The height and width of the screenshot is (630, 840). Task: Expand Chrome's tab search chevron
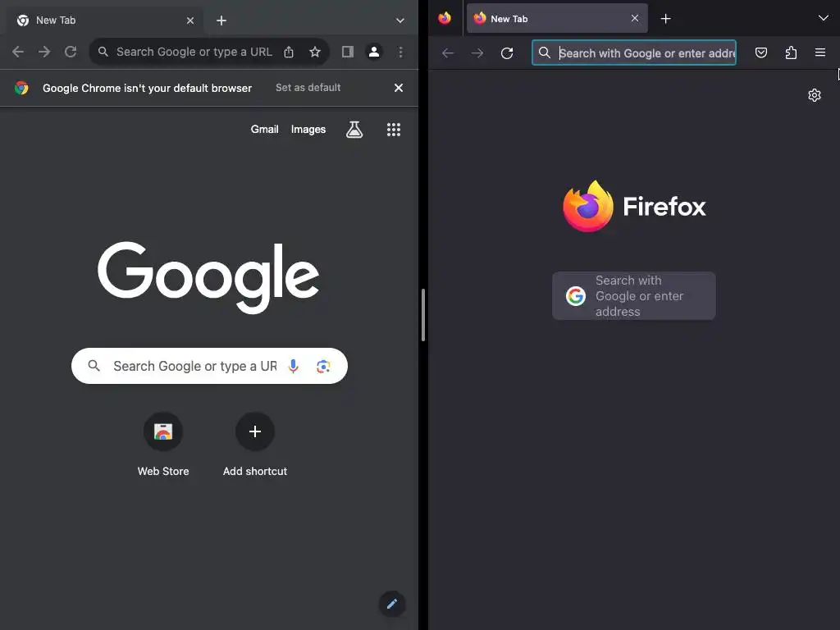click(399, 21)
